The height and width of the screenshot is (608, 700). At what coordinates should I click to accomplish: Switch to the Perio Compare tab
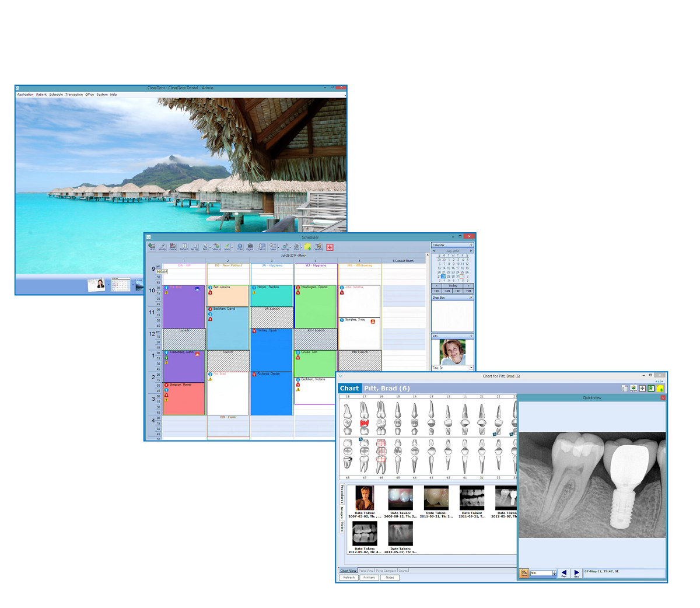click(386, 571)
